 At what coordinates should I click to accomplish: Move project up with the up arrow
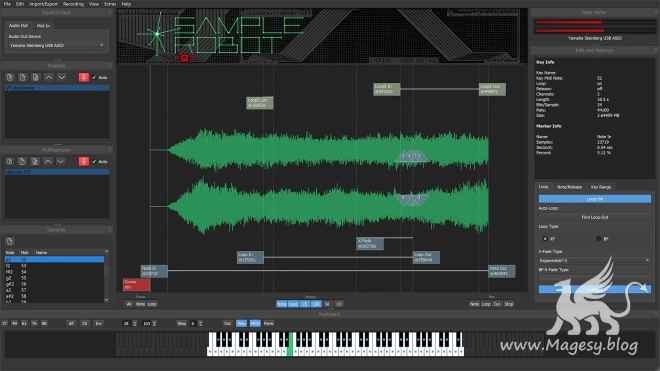[x=48, y=77]
